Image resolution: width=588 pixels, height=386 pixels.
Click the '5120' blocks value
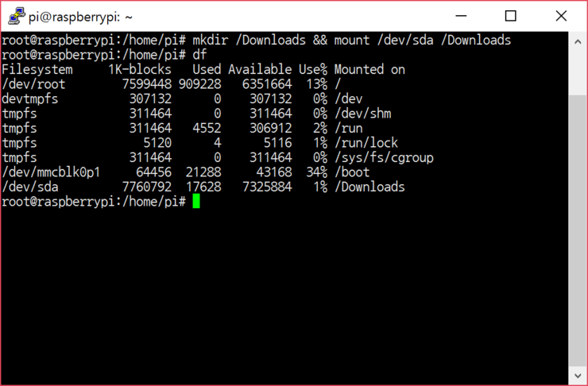157,143
